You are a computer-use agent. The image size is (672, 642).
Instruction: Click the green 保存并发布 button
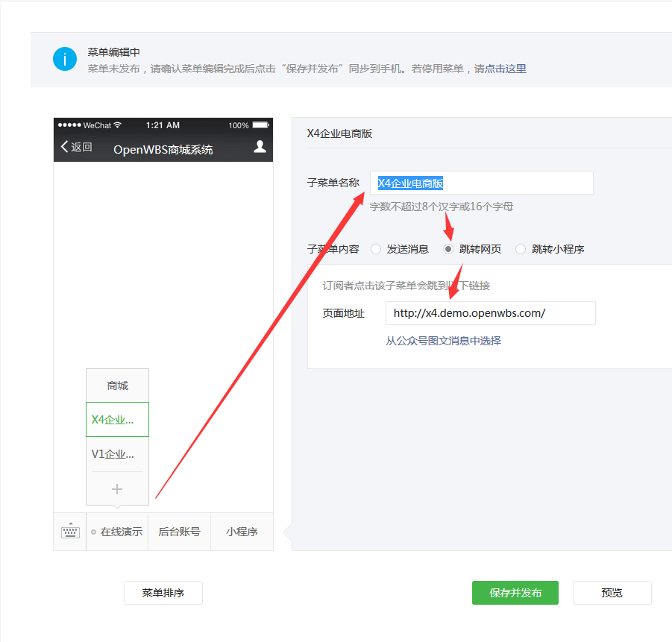pos(515,593)
